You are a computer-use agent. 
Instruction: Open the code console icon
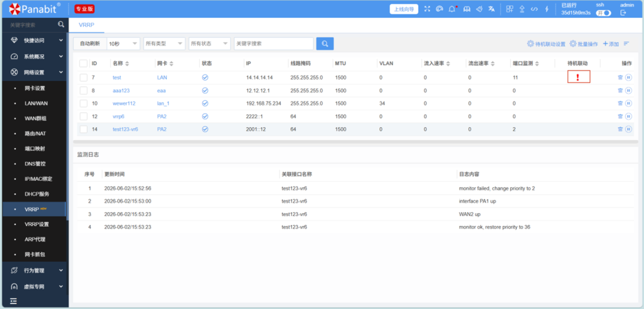pyautogui.click(x=534, y=9)
